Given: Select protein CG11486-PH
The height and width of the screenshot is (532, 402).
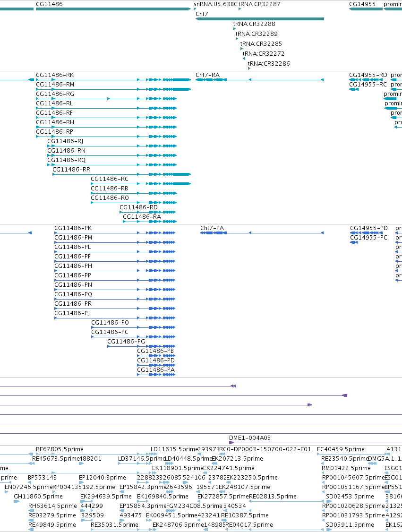Looking at the screenshot, I should (73, 266).
